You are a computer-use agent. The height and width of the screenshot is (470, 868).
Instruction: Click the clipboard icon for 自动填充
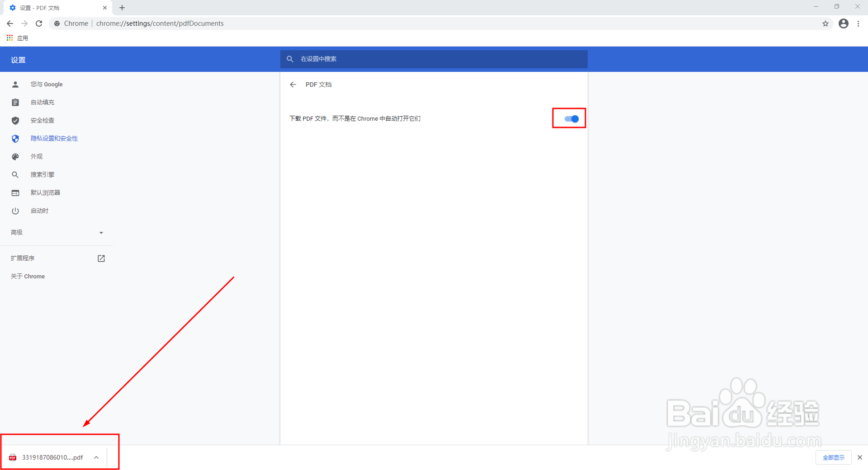(x=15, y=103)
